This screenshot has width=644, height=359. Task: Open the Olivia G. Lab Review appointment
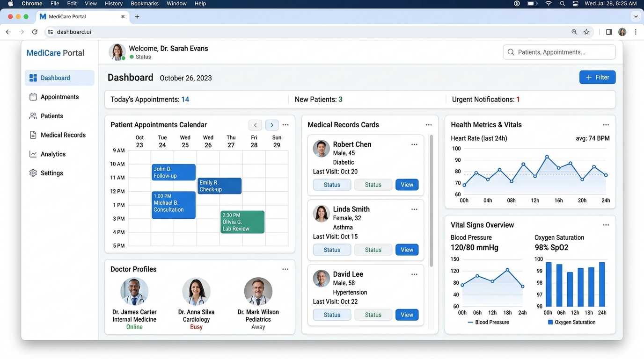[242, 222]
